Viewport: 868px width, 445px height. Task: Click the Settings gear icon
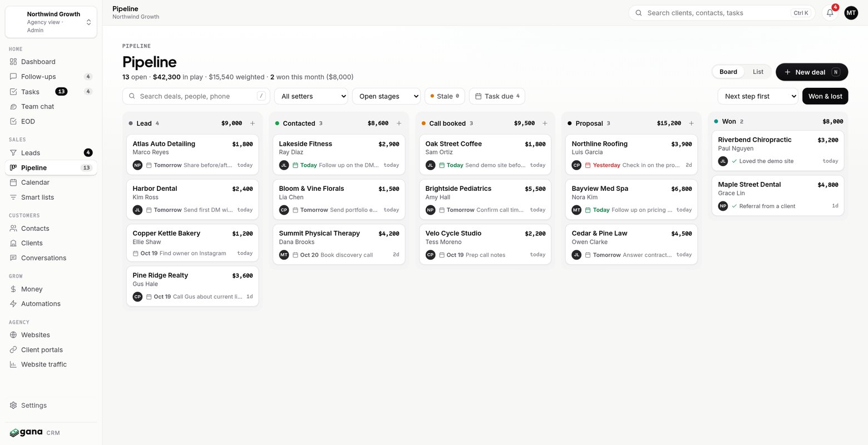[13, 406]
